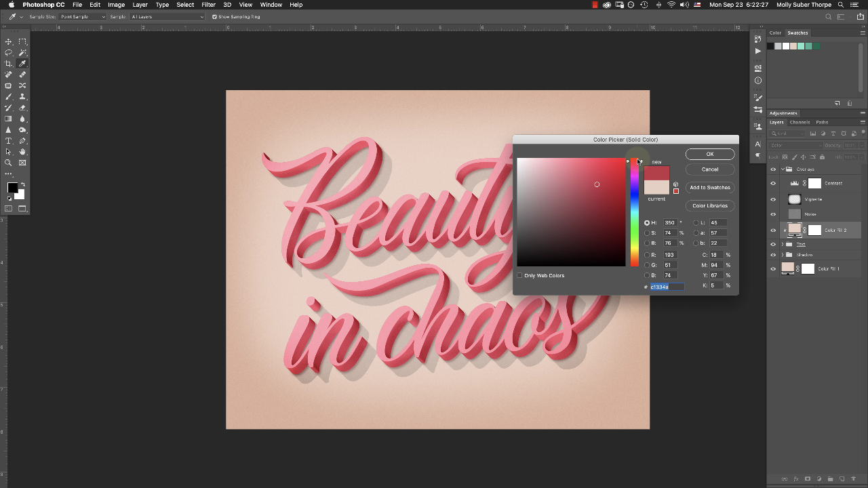The width and height of the screenshot is (868, 488).
Task: Select the Gradient tool
Action: click(9, 119)
